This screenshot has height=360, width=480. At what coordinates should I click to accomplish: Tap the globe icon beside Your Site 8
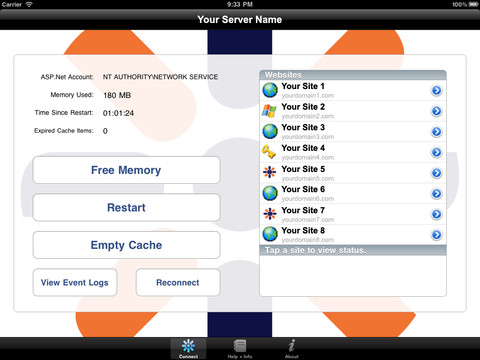[270, 234]
